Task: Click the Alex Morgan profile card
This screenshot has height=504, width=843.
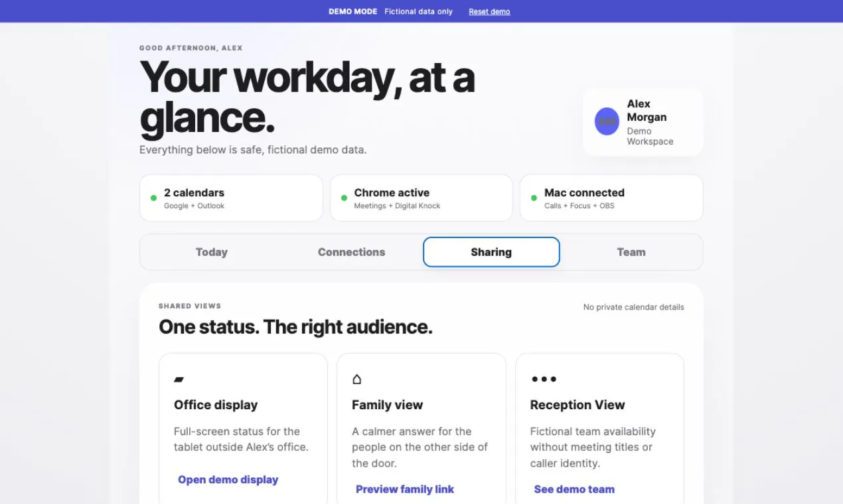Action: (x=643, y=122)
